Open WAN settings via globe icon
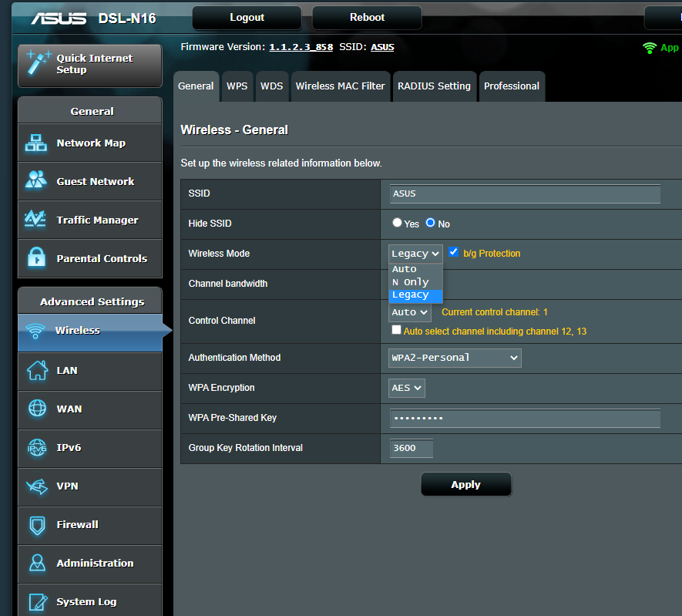Viewport: 682px width, 616px height. pos(36,409)
